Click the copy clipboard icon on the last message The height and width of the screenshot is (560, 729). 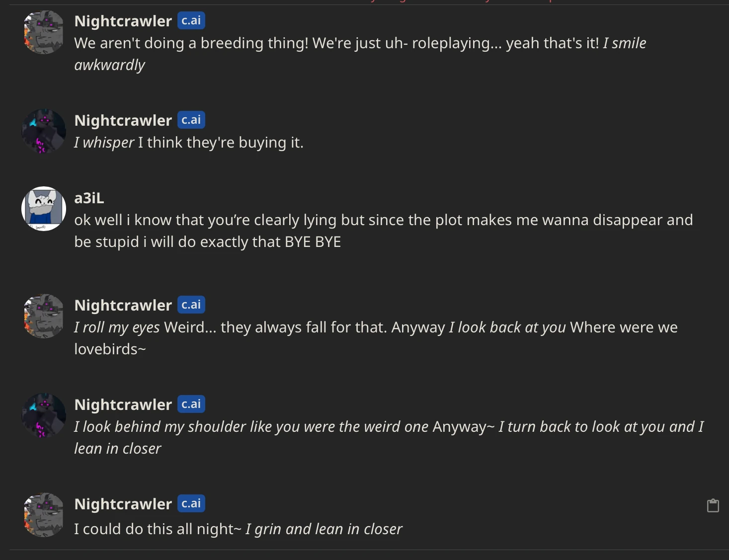coord(713,506)
